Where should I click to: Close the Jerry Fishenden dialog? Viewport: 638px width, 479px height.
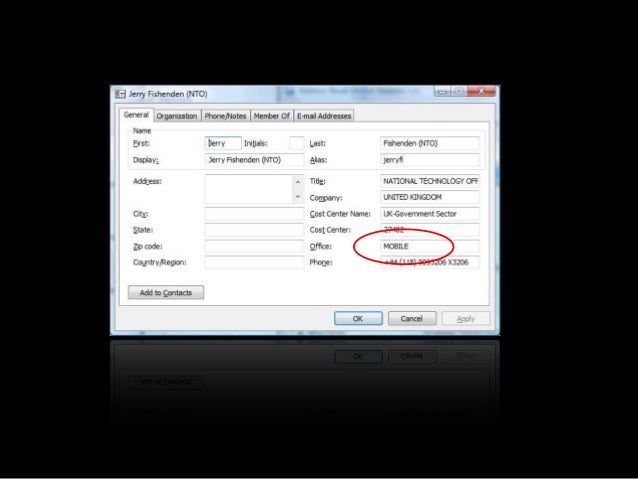tap(481, 91)
